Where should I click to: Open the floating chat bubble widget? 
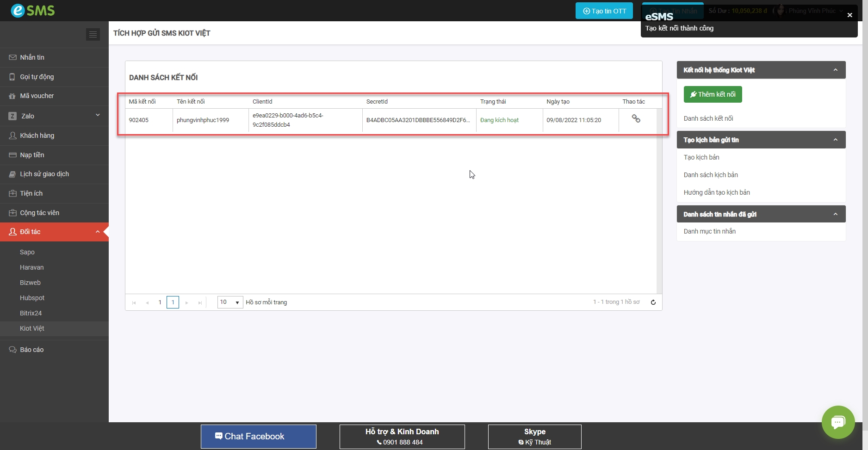pyautogui.click(x=837, y=422)
